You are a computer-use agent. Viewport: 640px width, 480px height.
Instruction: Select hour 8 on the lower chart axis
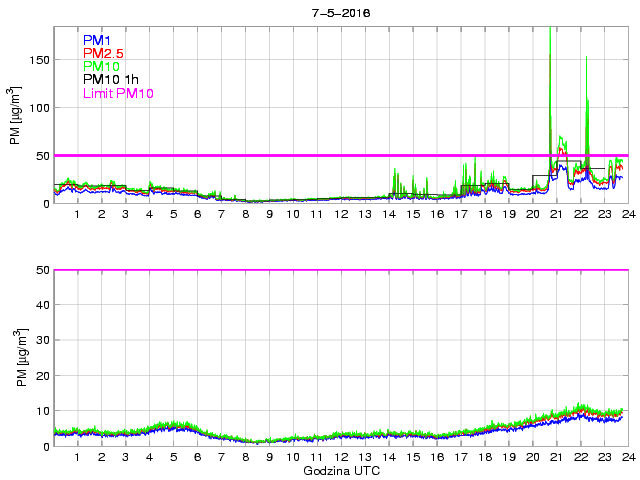tap(245, 458)
